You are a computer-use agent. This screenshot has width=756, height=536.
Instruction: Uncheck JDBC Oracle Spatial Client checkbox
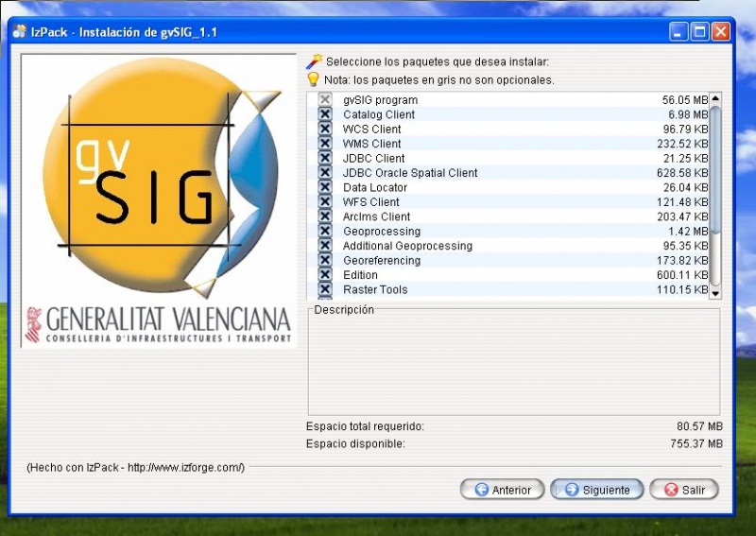(325, 173)
